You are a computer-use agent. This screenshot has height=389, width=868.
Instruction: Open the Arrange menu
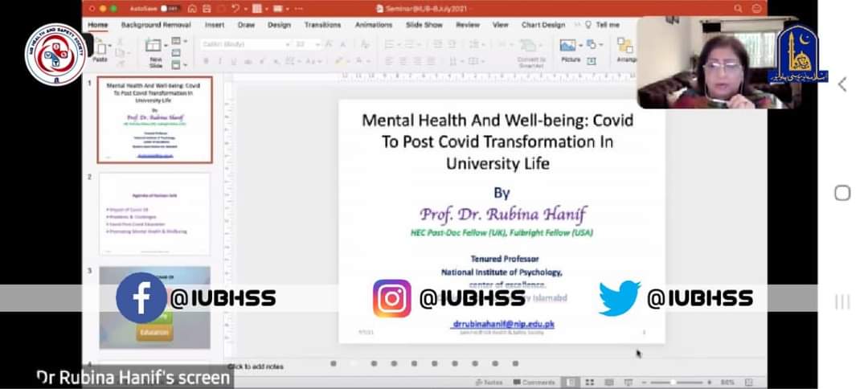[625, 51]
